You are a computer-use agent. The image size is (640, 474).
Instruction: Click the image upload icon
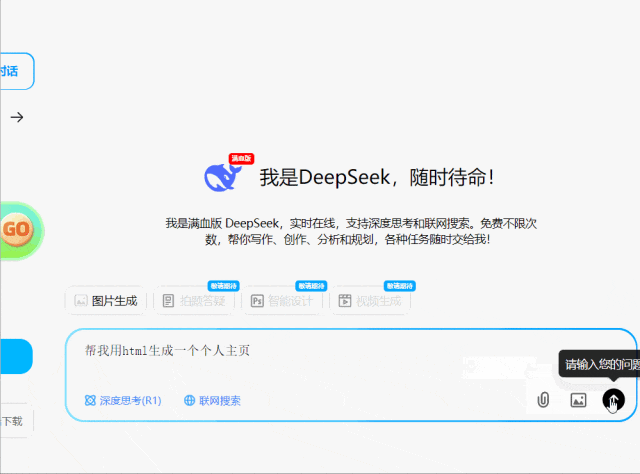[x=578, y=400]
